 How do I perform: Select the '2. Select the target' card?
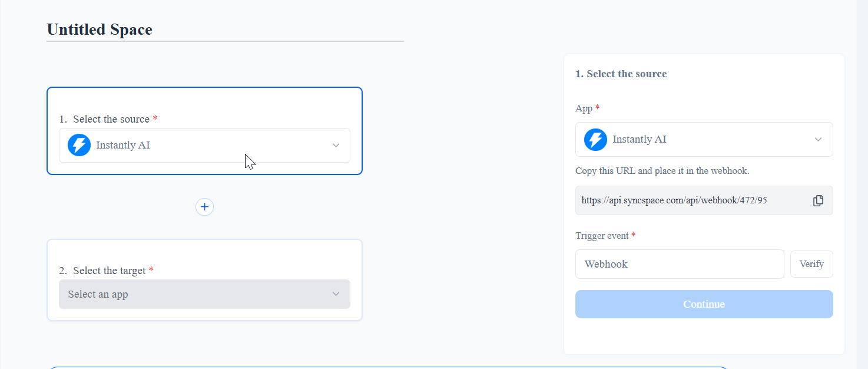click(204, 253)
